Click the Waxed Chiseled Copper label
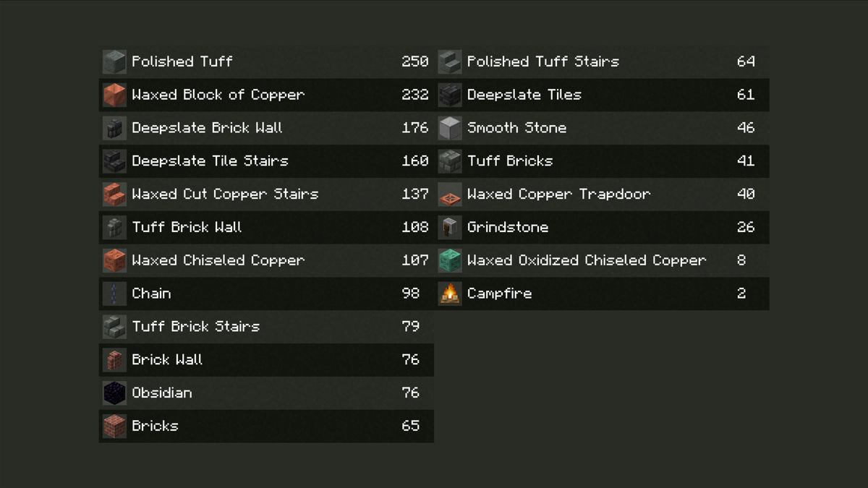The height and width of the screenshot is (488, 868). coord(218,260)
